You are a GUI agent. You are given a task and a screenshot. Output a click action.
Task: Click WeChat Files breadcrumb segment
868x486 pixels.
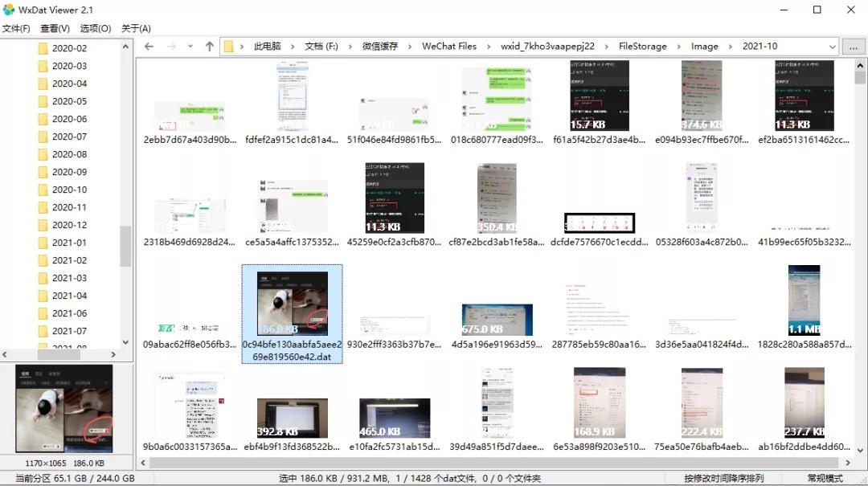tap(449, 47)
